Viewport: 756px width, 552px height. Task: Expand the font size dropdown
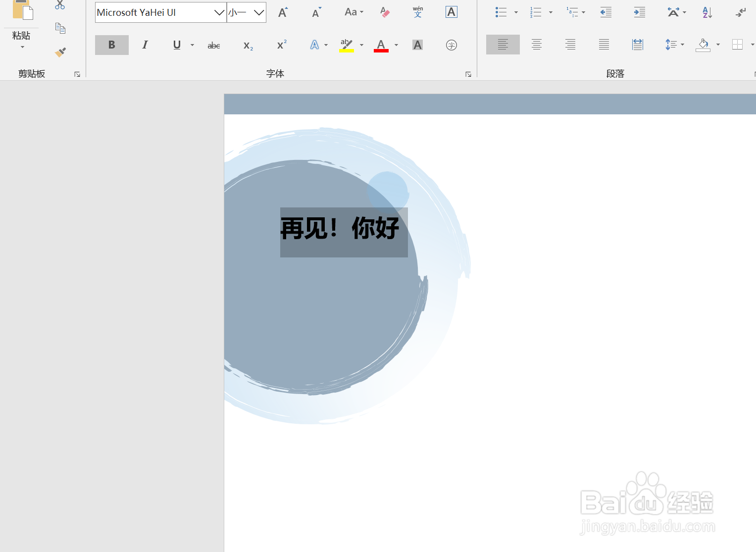pyautogui.click(x=259, y=12)
